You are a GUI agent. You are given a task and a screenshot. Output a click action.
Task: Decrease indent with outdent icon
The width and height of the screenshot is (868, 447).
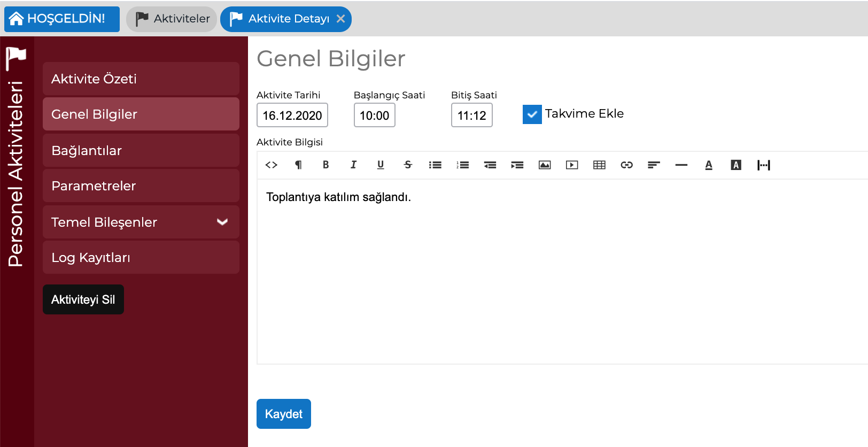[490, 165]
